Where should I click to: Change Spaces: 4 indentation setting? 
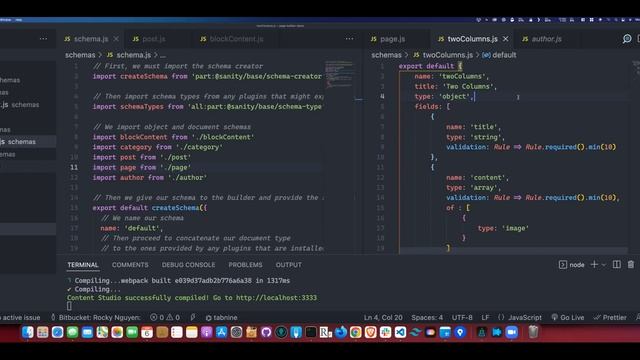427,317
